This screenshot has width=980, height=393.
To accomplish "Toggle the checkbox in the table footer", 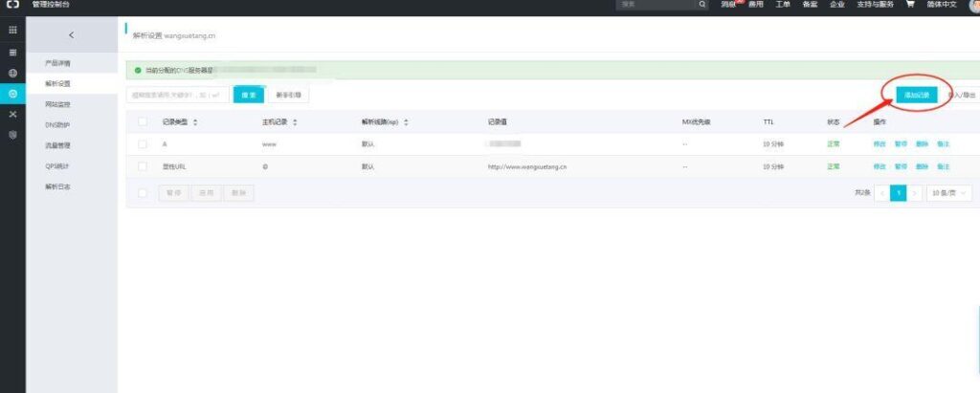I will click(x=143, y=193).
